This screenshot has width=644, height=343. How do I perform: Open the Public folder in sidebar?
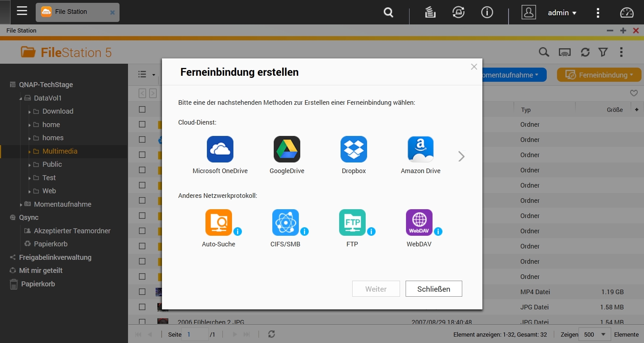52,164
